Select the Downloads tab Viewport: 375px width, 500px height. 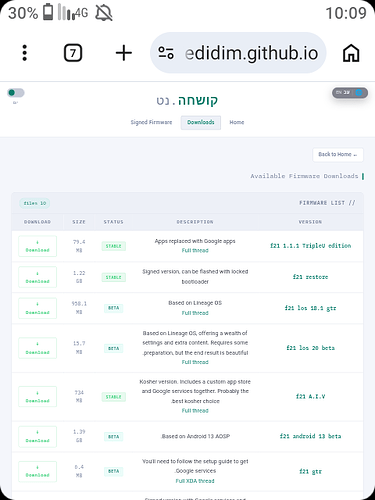tap(201, 122)
